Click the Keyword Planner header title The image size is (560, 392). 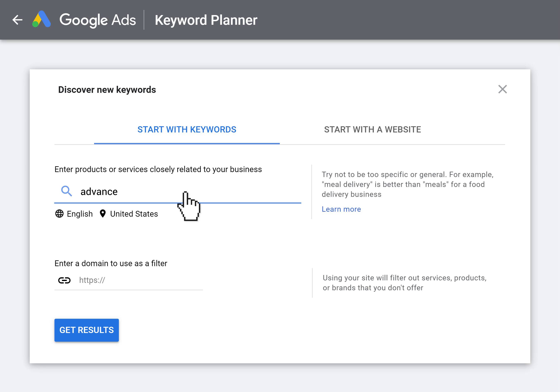click(206, 20)
